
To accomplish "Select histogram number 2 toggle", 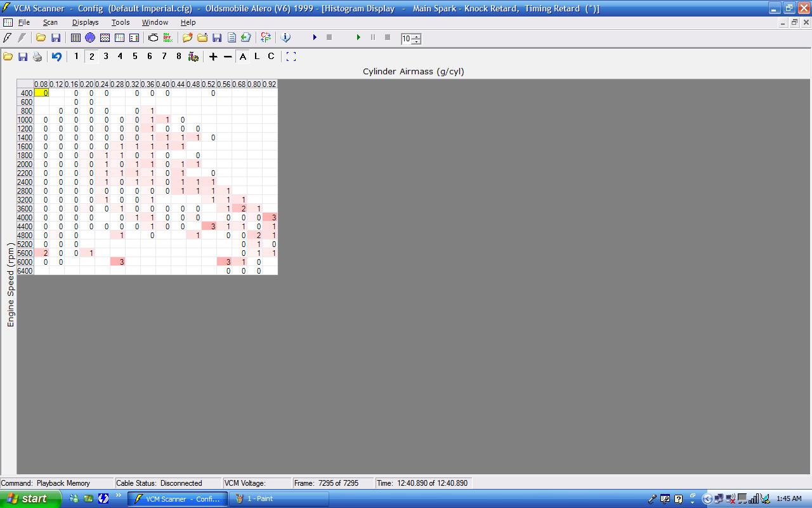I will 91,57.
